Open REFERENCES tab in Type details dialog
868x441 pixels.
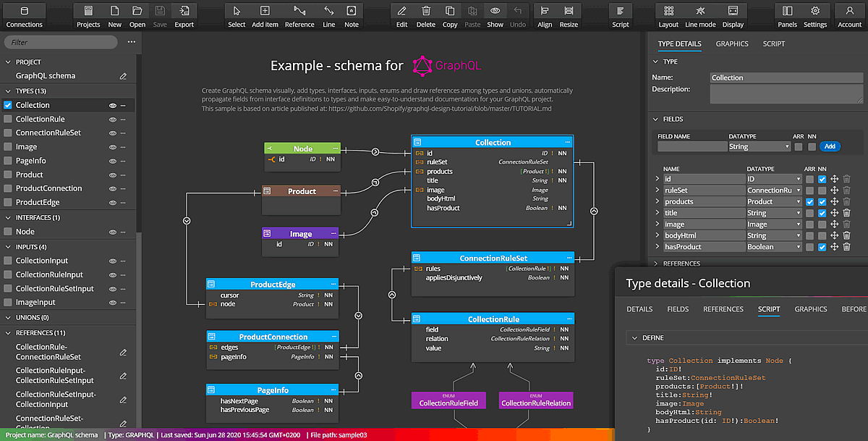[x=723, y=309]
